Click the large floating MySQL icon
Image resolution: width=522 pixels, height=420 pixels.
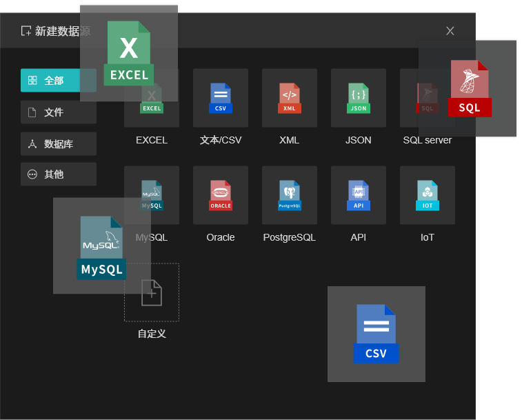point(101,248)
